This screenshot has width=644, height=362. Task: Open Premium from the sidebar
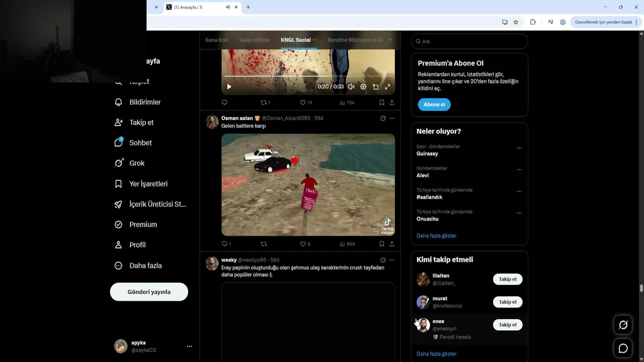pos(136,224)
